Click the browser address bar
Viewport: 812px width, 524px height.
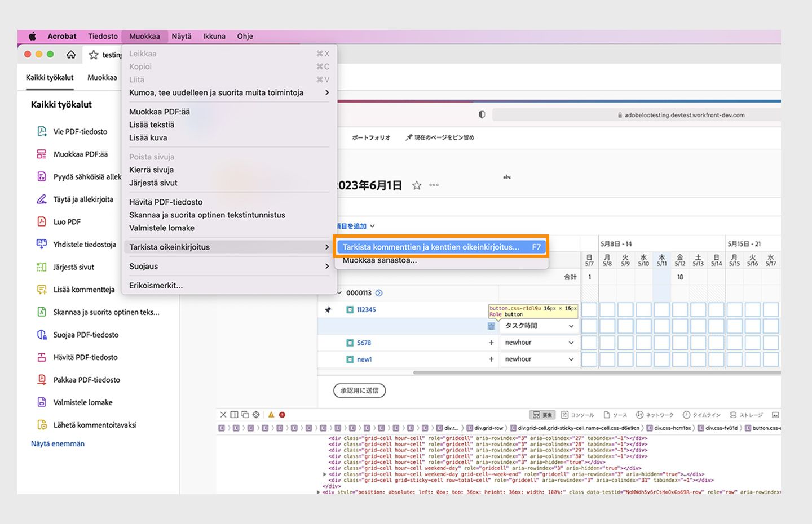pos(636,115)
